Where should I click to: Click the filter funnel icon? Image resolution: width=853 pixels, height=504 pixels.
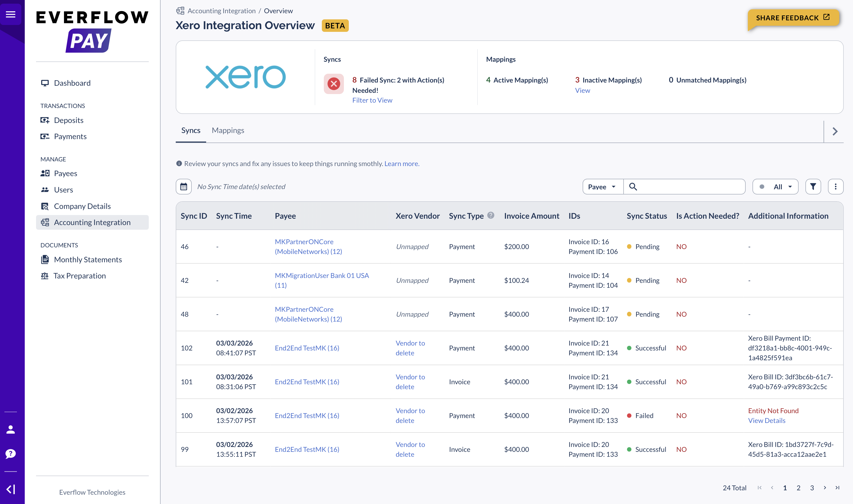click(813, 186)
